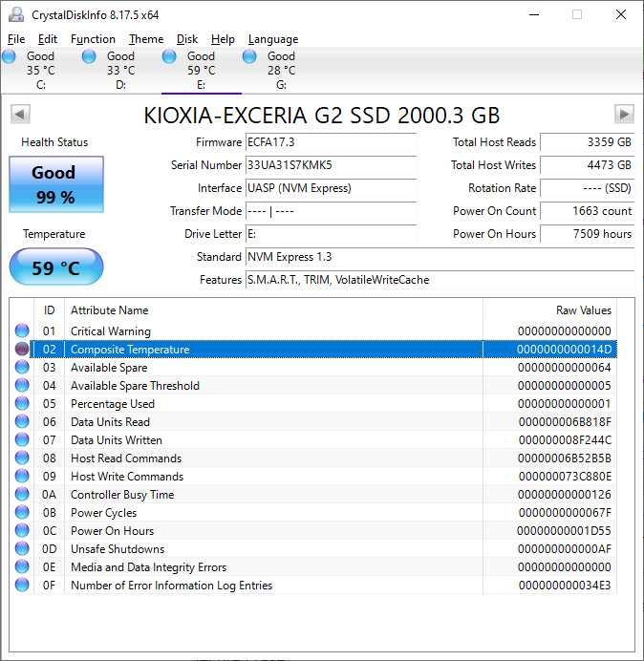Screen dimensions: 644x661
Task: Click the Raw Values column header
Action: pos(549,310)
